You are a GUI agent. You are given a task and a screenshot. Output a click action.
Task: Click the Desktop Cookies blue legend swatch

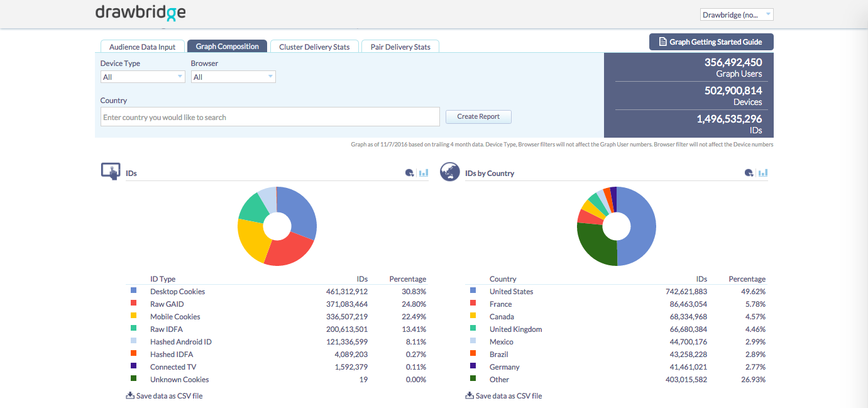[134, 290]
